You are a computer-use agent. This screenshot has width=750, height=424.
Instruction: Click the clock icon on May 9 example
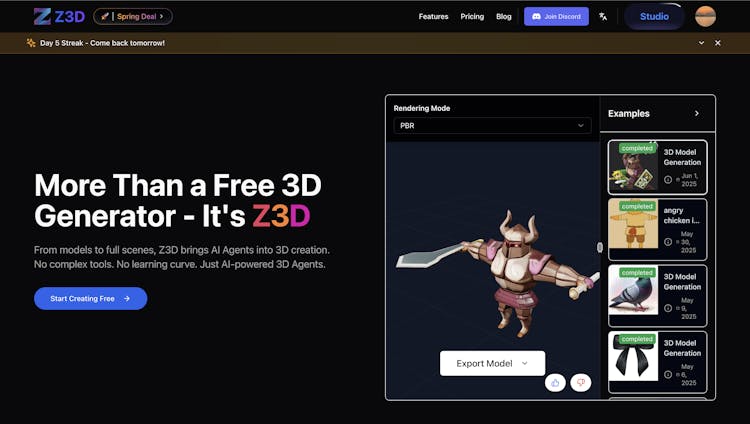click(668, 308)
